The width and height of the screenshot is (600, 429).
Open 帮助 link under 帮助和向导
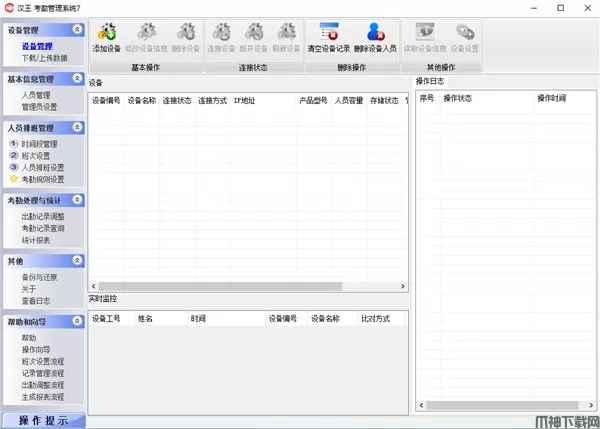(x=29, y=338)
